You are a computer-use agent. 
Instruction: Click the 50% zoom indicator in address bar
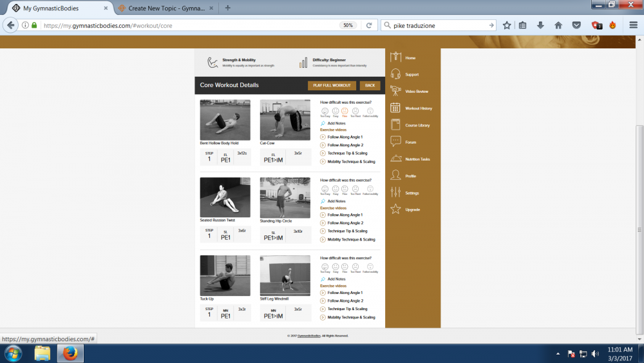click(348, 25)
